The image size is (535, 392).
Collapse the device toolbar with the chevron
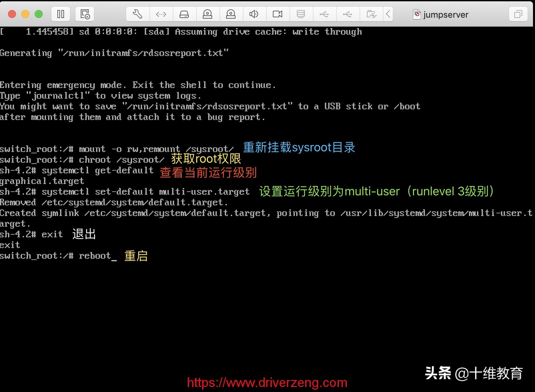point(388,14)
